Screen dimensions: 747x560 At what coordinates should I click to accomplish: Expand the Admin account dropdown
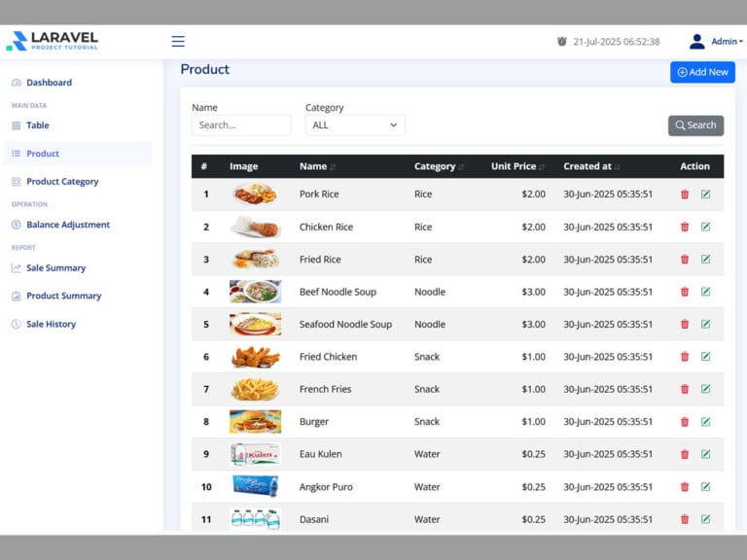[x=727, y=42]
